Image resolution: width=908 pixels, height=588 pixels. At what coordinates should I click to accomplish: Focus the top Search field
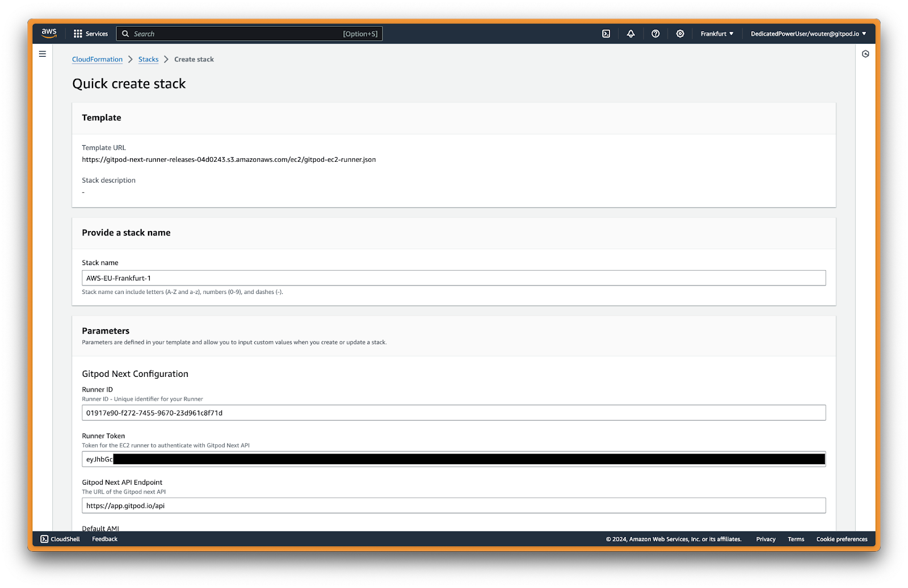[x=249, y=34]
